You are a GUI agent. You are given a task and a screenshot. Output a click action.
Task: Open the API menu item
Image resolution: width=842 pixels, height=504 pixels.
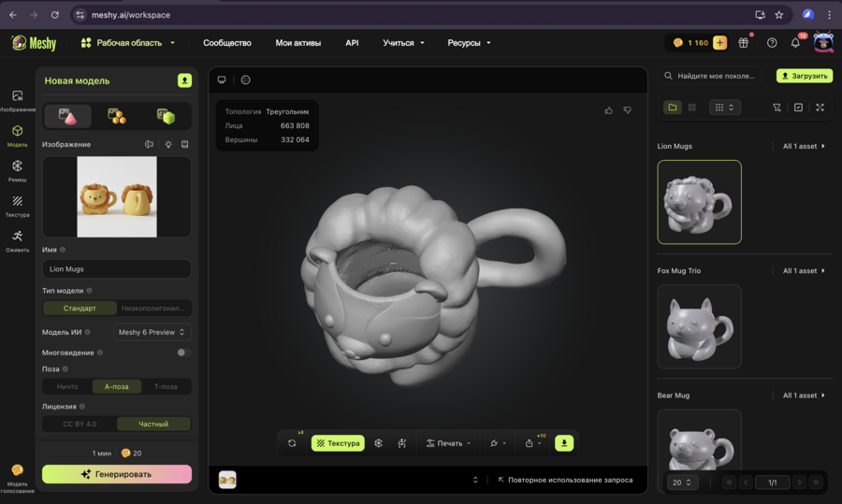(x=352, y=43)
